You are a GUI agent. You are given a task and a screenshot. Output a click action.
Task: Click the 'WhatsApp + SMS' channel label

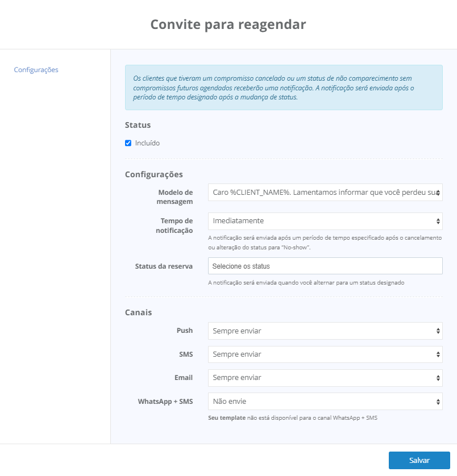pyautogui.click(x=165, y=402)
